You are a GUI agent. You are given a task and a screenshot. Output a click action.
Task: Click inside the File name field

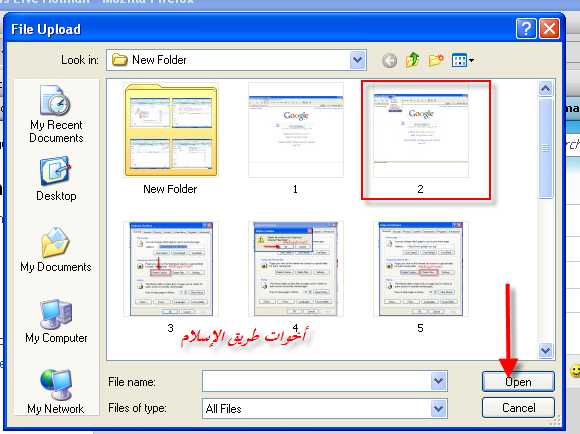[317, 381]
